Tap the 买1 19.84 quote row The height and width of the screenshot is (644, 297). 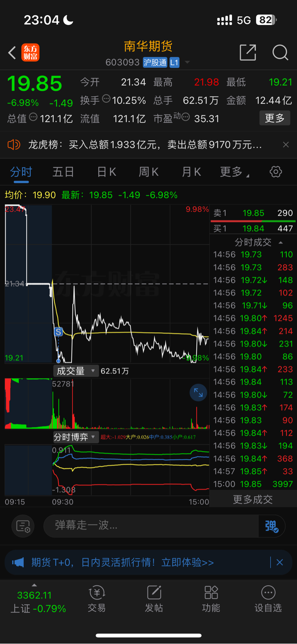tap(253, 228)
